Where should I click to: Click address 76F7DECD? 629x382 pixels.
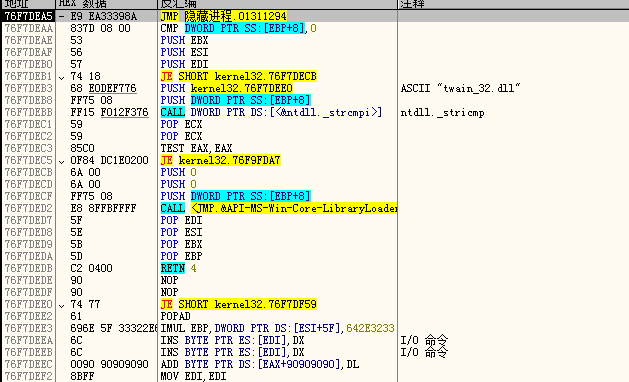(x=28, y=185)
